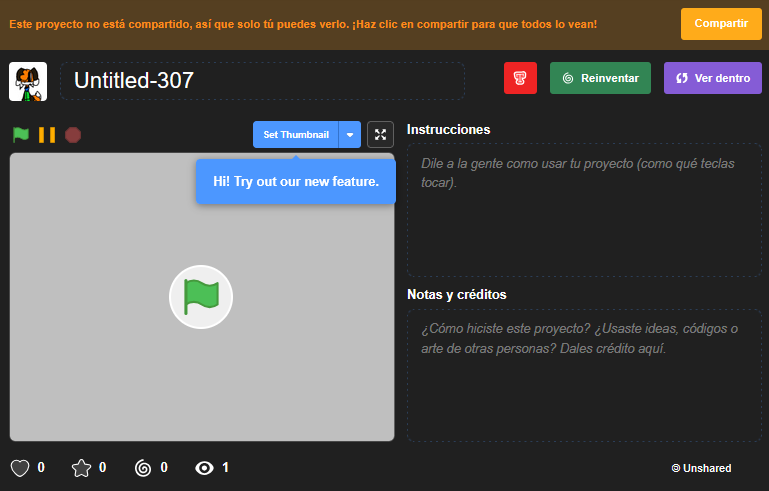Image resolution: width=769 pixels, height=491 pixels.
Task: Start project with small green flag
Action: pos(21,134)
